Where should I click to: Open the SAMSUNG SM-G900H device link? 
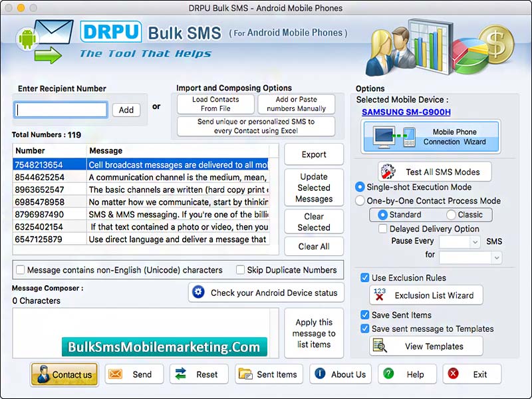406,112
